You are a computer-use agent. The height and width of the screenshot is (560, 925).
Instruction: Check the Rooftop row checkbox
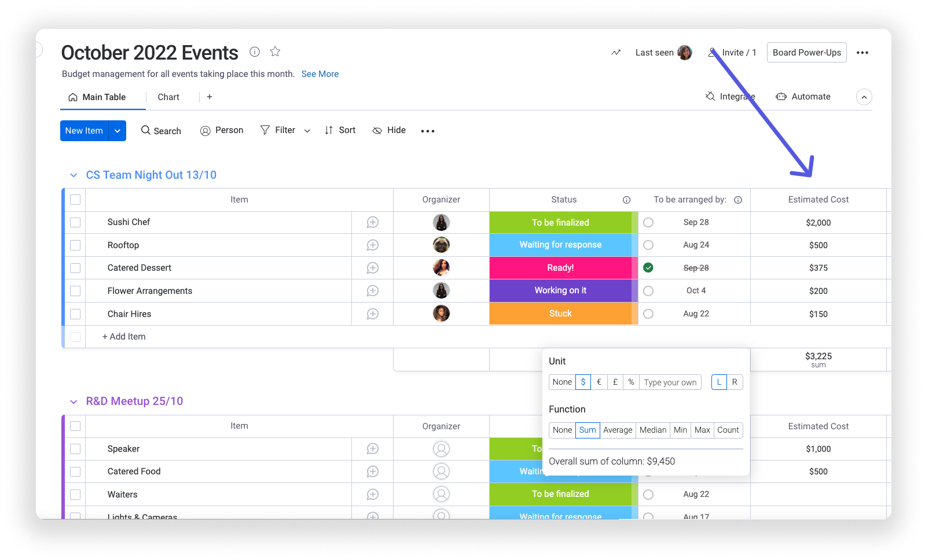[x=75, y=245]
